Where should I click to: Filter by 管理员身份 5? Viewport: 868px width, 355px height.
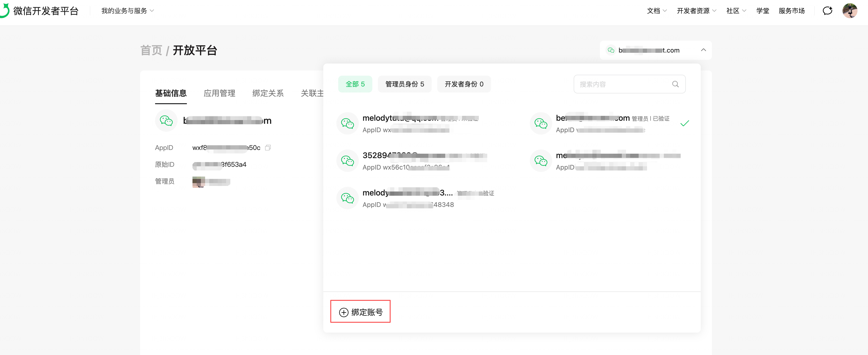coord(404,84)
